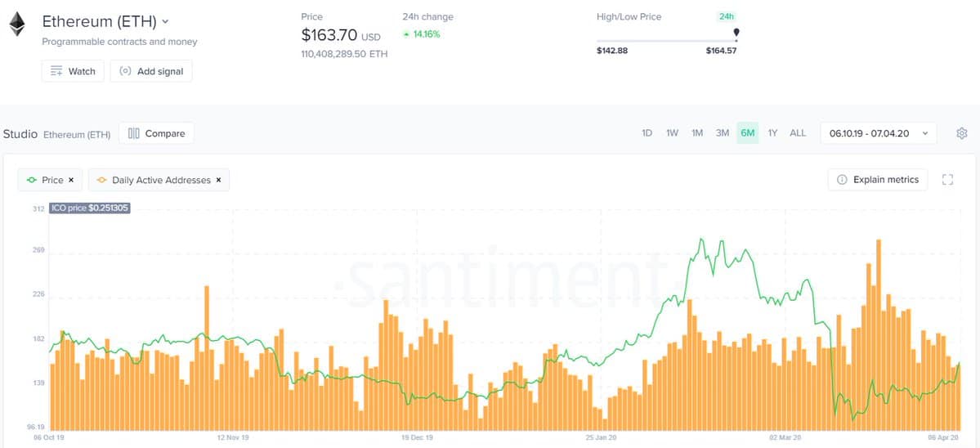Select the 1D time range

647,133
